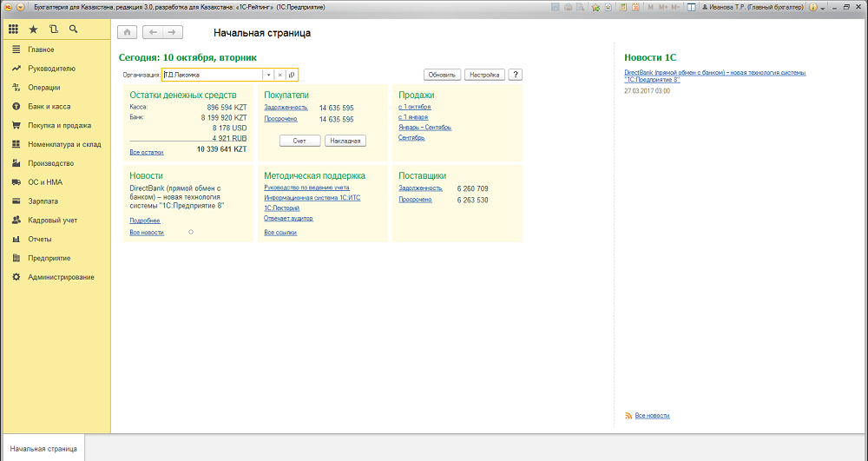
Task: Open the history icon in the sidebar
Action: (x=53, y=29)
